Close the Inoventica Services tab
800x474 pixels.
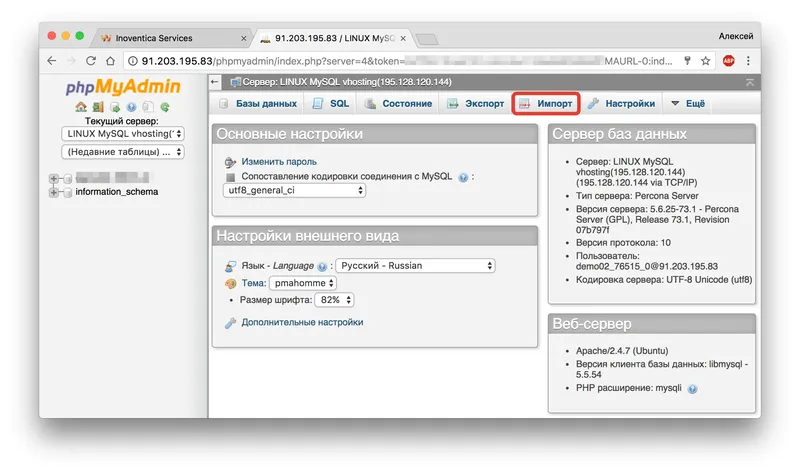(243, 38)
